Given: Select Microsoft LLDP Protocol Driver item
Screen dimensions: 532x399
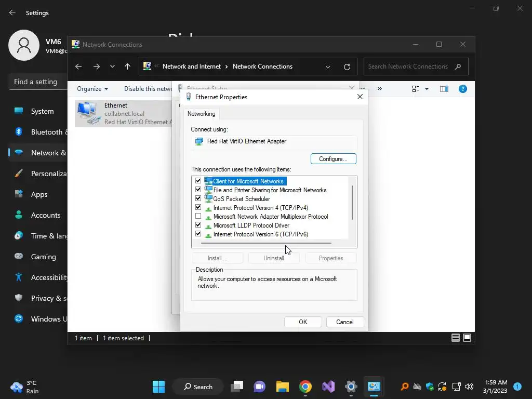Looking at the screenshot, I should click(251, 225).
